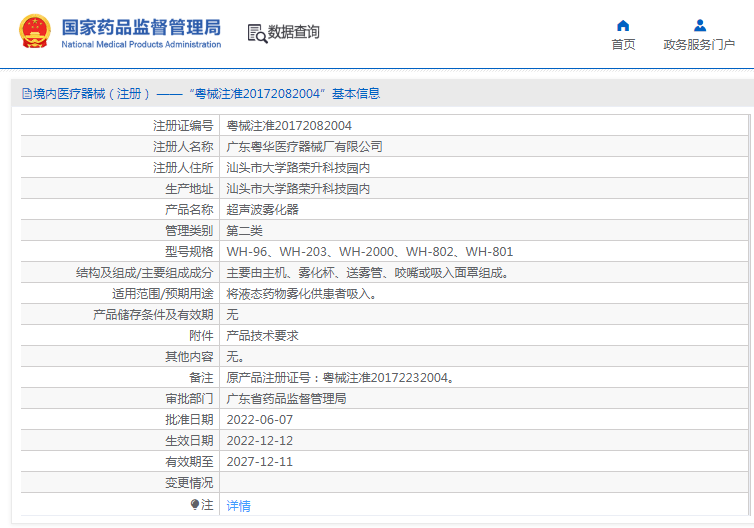The image size is (754, 528).
Task: Click product name 超声波雾化器 cell
Action: [x=262, y=209]
